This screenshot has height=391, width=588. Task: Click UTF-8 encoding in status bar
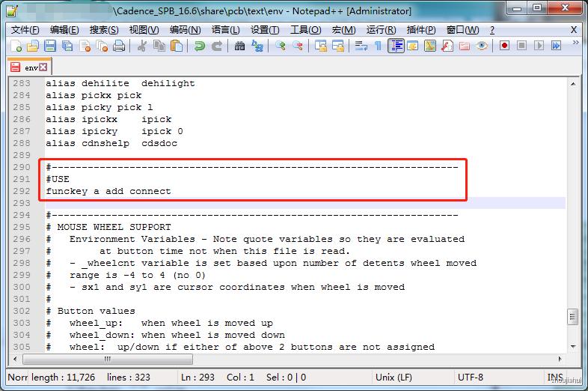tap(471, 377)
